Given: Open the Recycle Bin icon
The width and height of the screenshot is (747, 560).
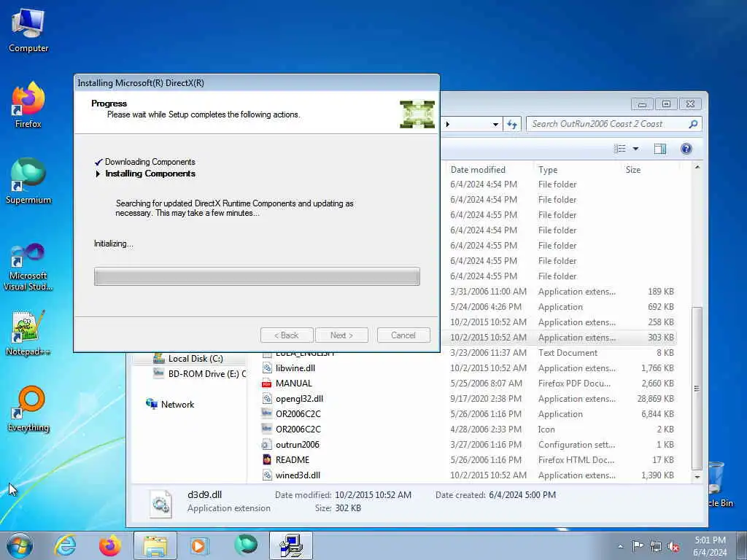Looking at the screenshot, I should pyautogui.click(x=717, y=483).
